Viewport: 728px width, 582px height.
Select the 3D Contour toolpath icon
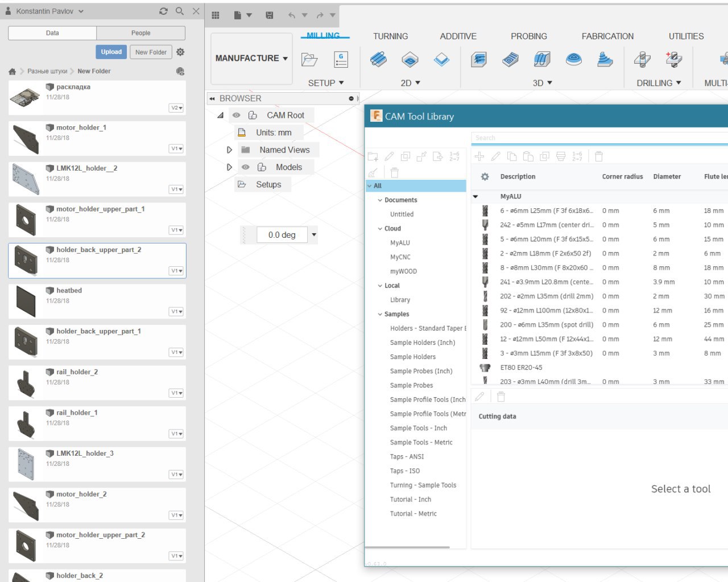574,59
